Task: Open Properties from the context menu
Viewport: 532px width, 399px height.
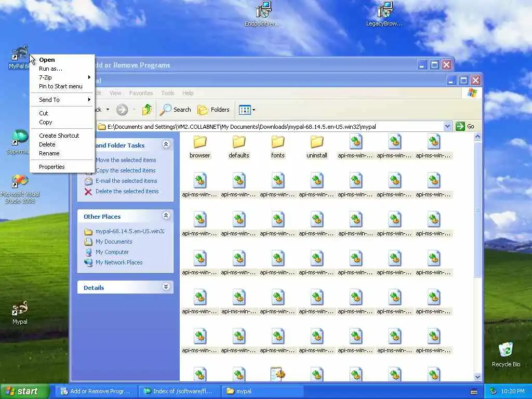Action: (51, 167)
